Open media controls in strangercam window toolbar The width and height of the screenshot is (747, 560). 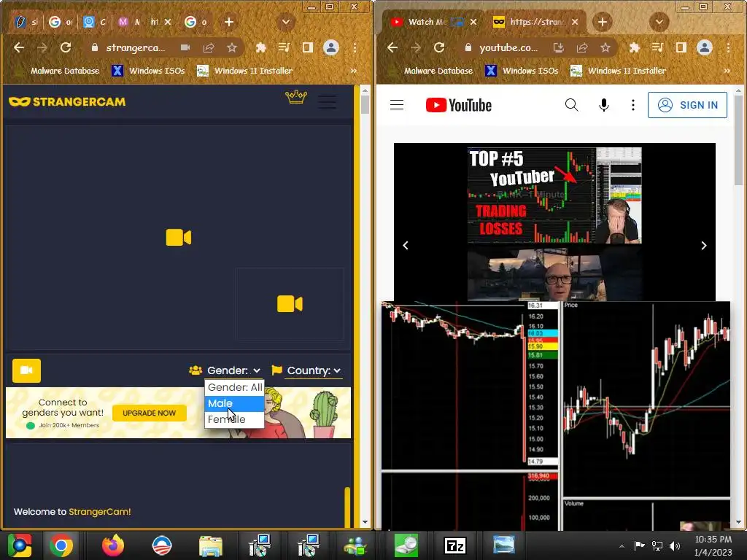(x=285, y=47)
